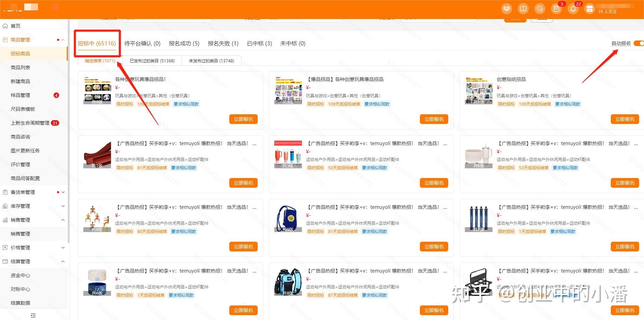Screen dimensions: 644x320
Task: Click the store avatar icon
Action: (x=589, y=9)
